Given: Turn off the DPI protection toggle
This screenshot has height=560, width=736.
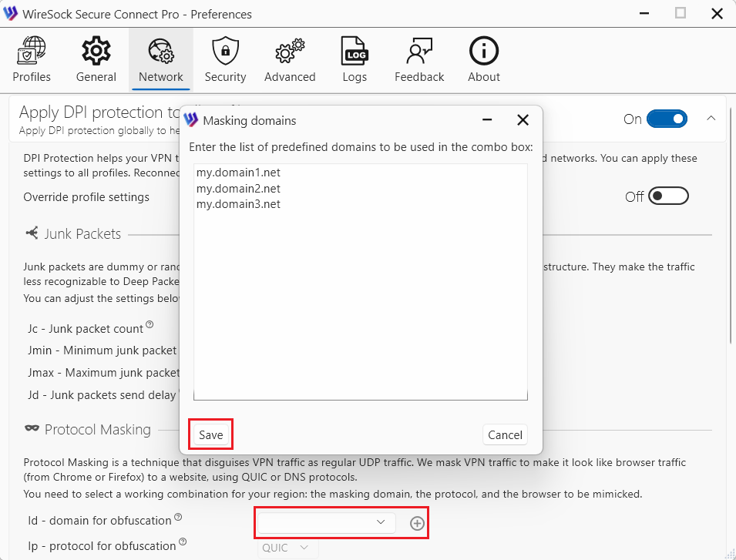Looking at the screenshot, I should click(x=667, y=119).
